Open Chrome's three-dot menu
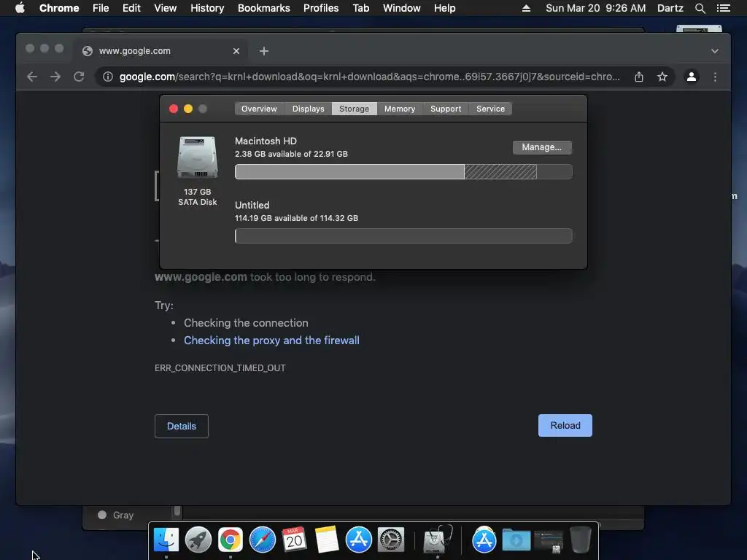 click(x=715, y=77)
